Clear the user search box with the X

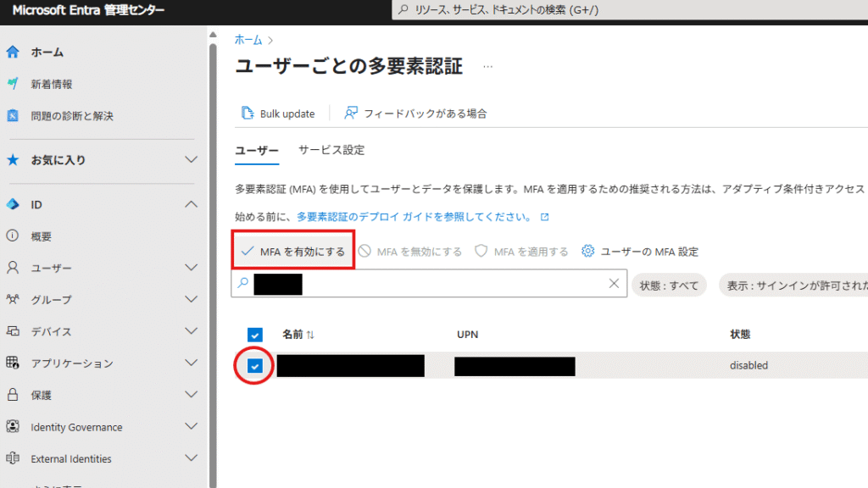[x=614, y=283]
